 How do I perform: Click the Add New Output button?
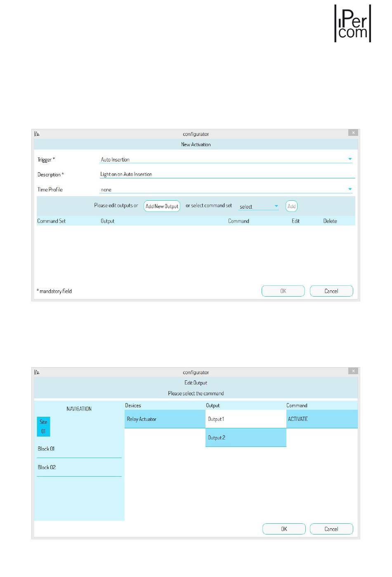[x=162, y=206]
